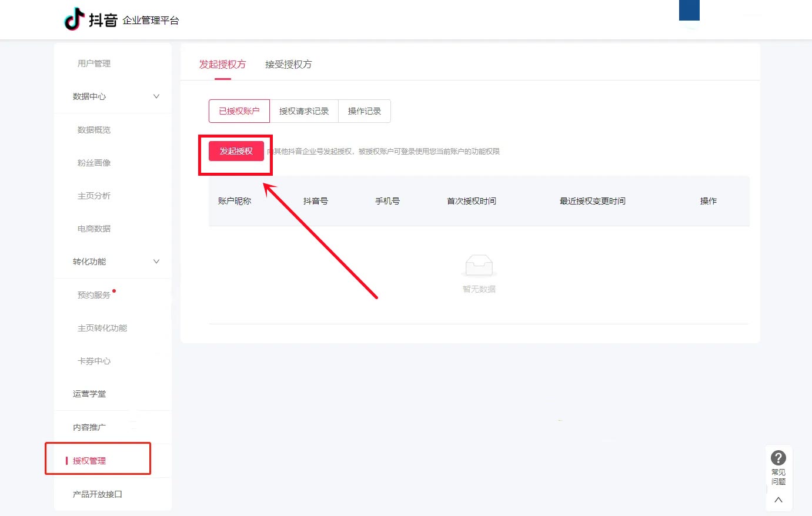Screen dimensions: 812x516
Task: Switch to the 接受授权方 tab
Action: [289, 64]
